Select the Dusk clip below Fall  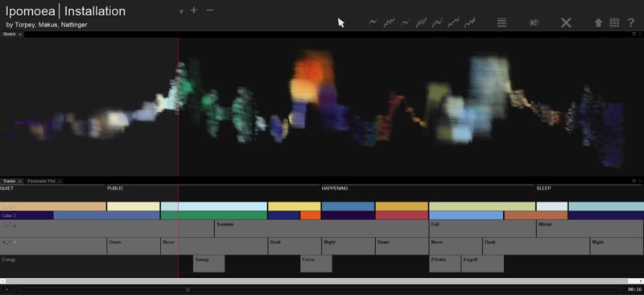[x=536, y=246]
